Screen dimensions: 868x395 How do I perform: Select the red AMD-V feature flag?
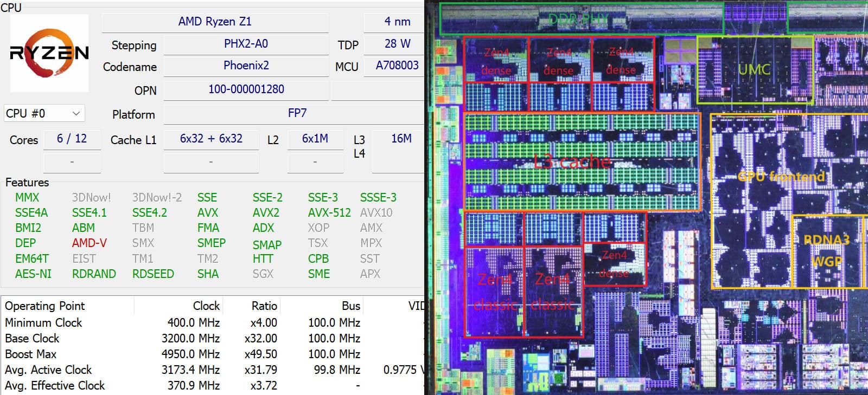pos(90,243)
